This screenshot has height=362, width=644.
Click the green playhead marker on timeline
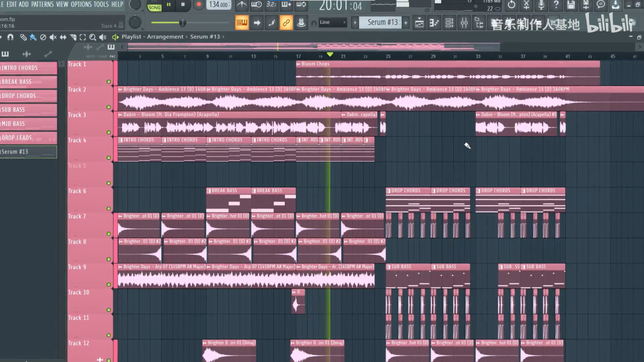[330, 54]
